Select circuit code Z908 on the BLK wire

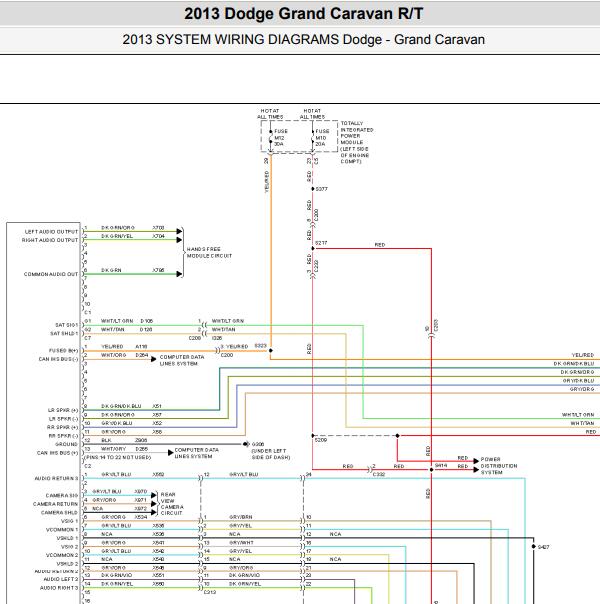[141, 440]
